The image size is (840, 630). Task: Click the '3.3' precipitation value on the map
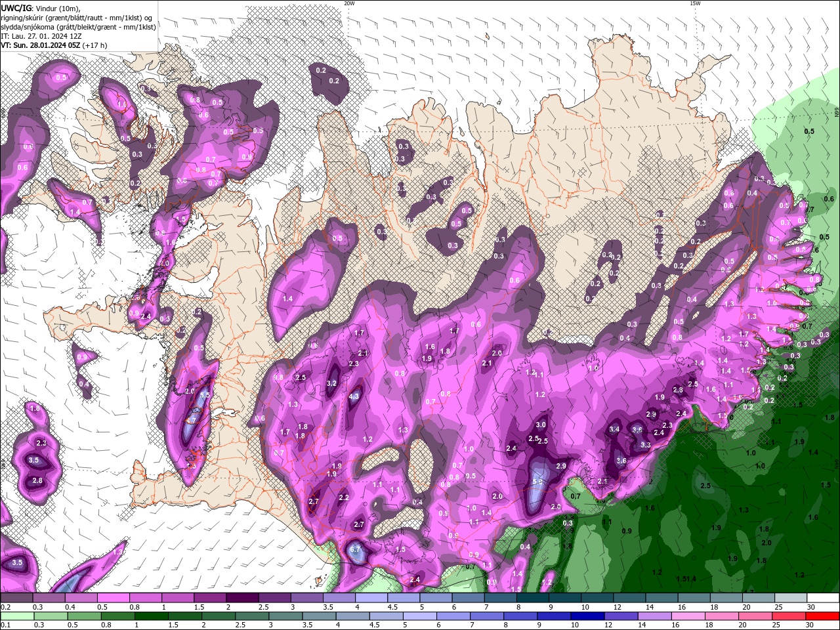pyautogui.click(x=645, y=445)
